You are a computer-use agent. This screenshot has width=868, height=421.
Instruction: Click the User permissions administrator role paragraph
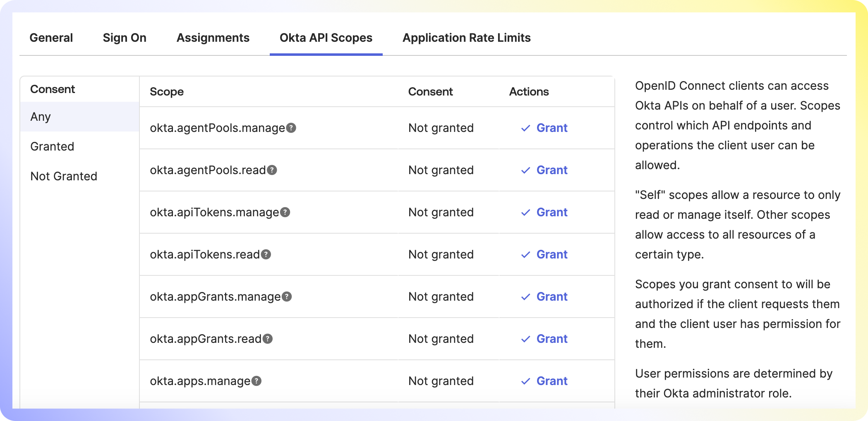pos(734,383)
